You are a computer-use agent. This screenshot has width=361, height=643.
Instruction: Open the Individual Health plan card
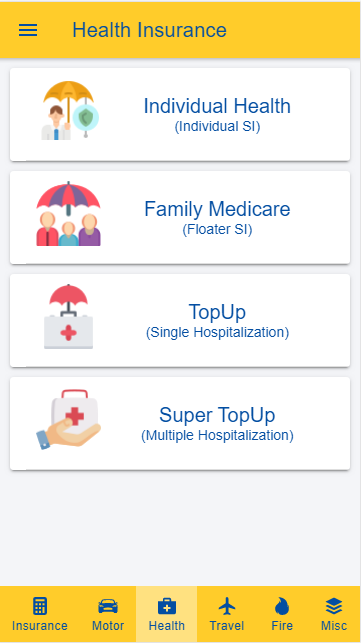tap(180, 114)
